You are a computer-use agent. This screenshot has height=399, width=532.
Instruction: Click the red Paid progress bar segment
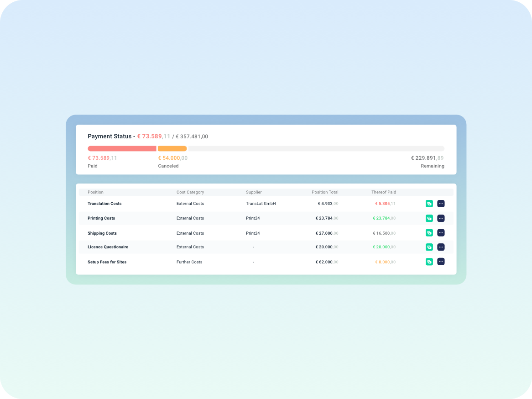click(x=122, y=148)
